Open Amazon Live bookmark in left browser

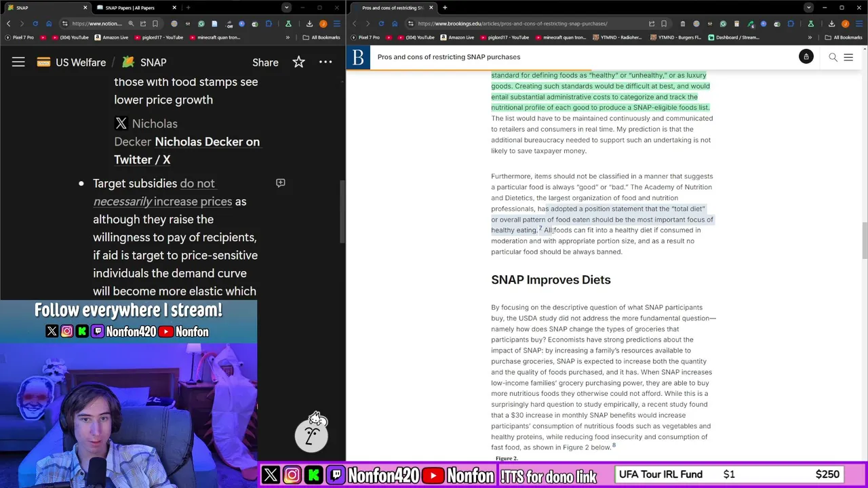click(x=111, y=37)
